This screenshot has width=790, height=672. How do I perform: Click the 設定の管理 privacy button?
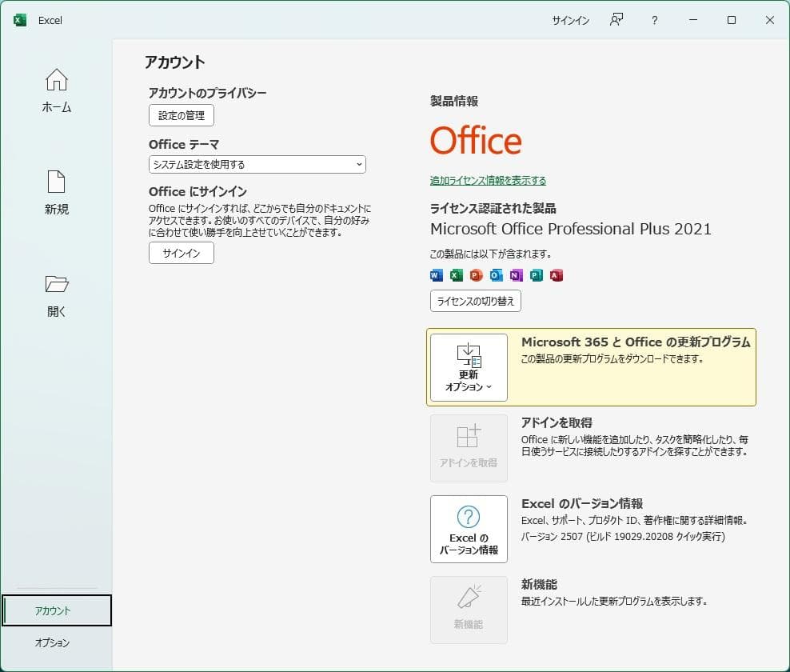coord(181,115)
